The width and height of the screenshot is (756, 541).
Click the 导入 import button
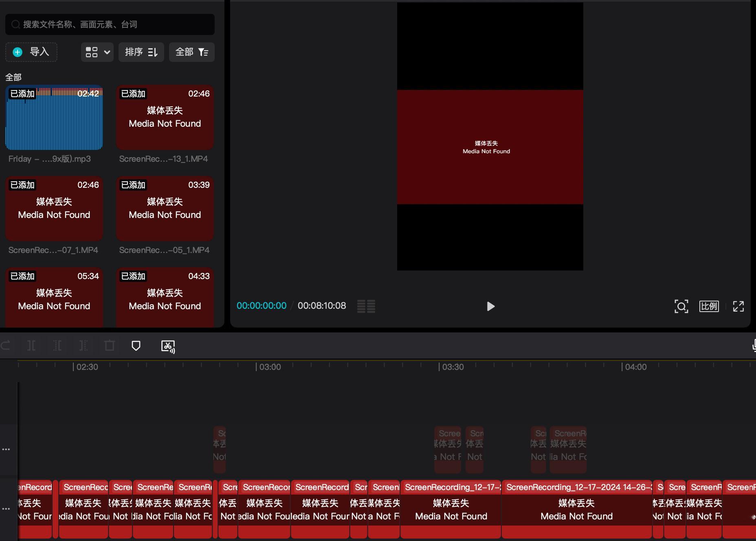(31, 52)
